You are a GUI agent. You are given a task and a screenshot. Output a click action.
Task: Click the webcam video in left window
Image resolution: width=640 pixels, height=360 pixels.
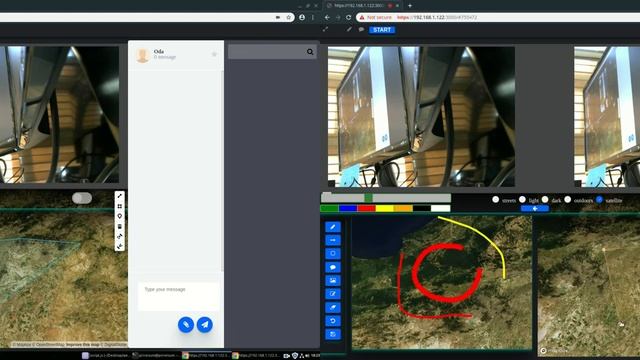[x=60, y=114]
